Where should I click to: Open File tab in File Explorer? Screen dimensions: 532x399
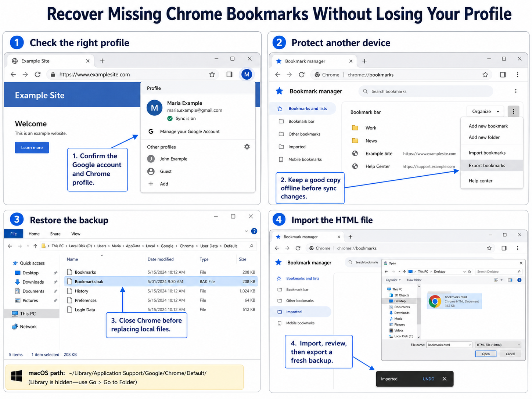pyautogui.click(x=14, y=234)
